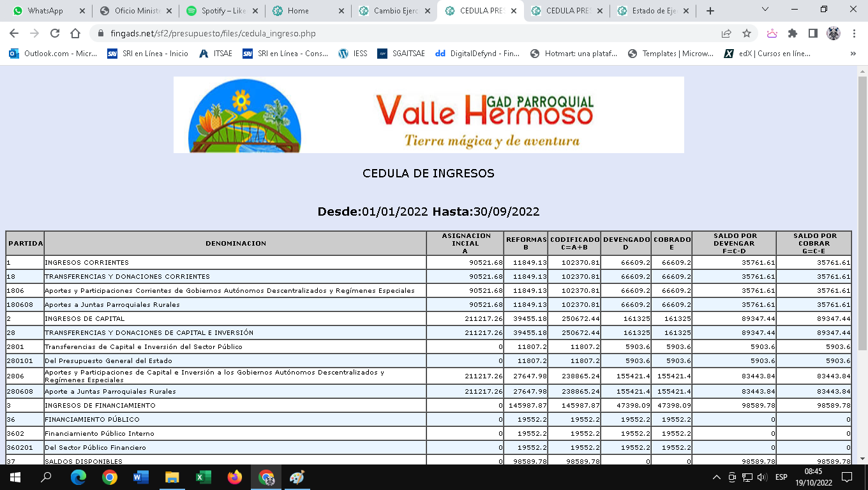Open Excel from the taskbar
Image resolution: width=868 pixels, height=490 pixels.
[204, 477]
